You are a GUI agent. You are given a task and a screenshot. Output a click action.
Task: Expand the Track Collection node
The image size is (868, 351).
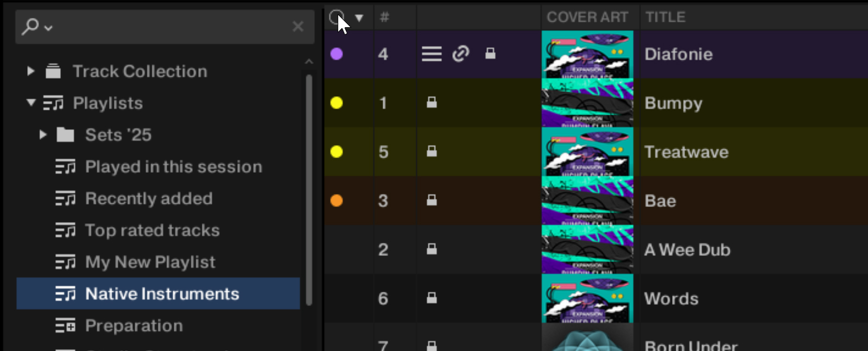pos(31,71)
